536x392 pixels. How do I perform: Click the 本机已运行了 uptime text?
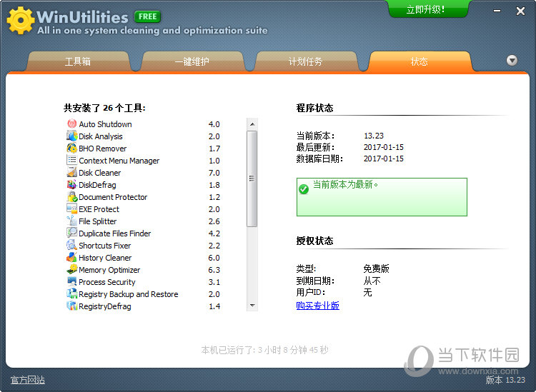264,350
